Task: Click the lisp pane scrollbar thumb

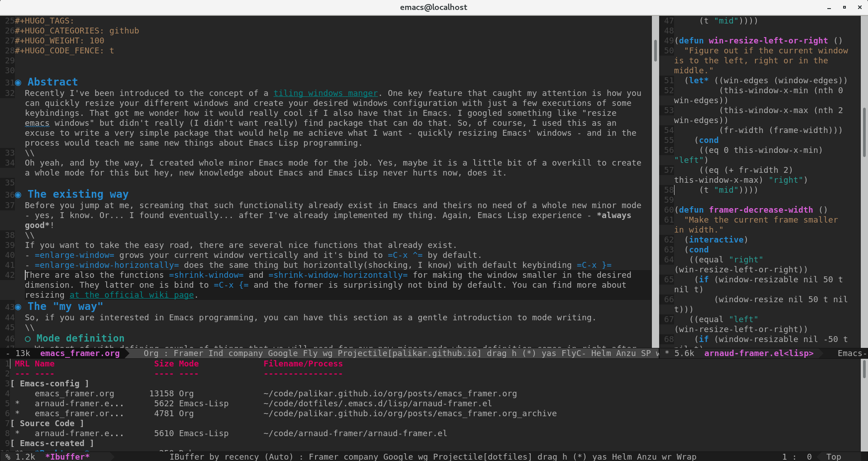Action: 864,132
